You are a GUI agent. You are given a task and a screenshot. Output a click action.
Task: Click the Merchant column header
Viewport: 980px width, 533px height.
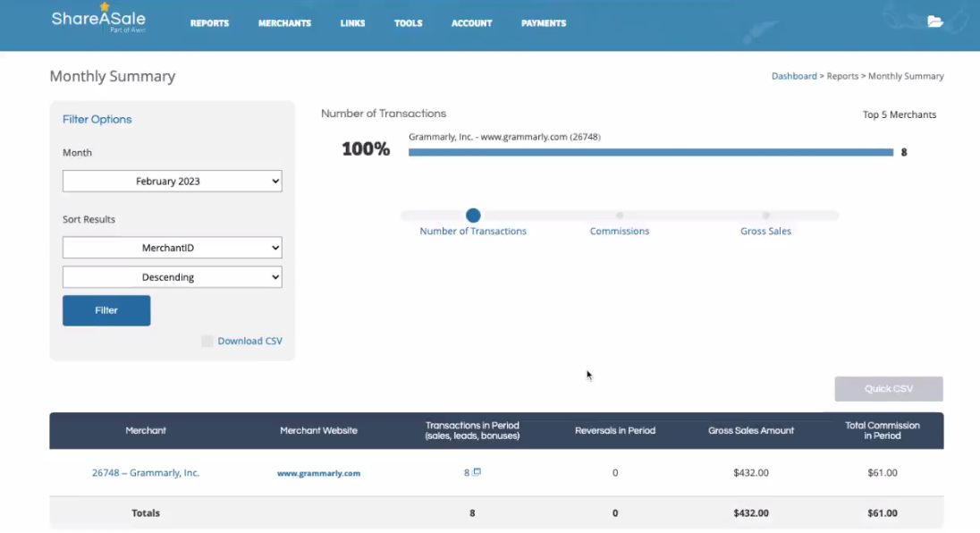[x=146, y=430]
